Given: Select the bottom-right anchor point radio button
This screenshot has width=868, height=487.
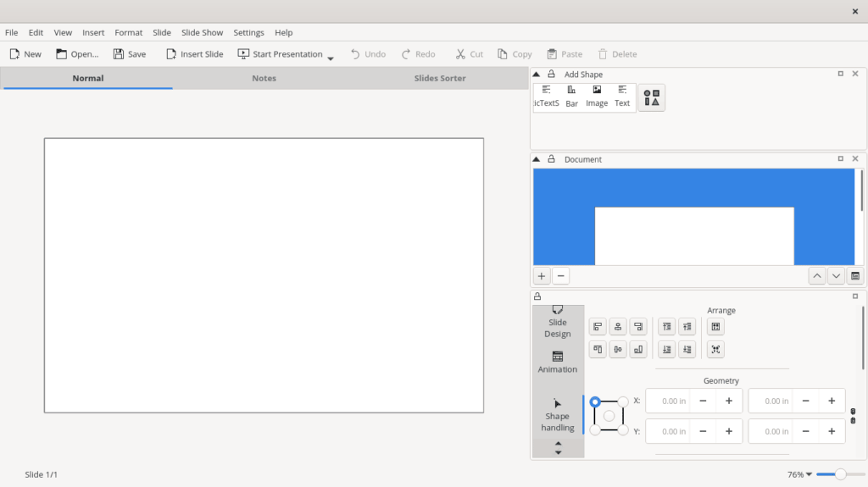Looking at the screenshot, I should tap(623, 430).
